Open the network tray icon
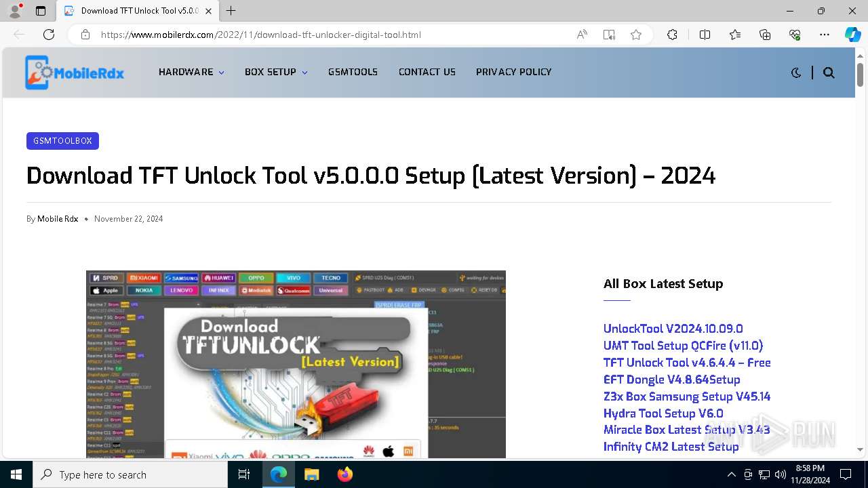 pos(764,474)
